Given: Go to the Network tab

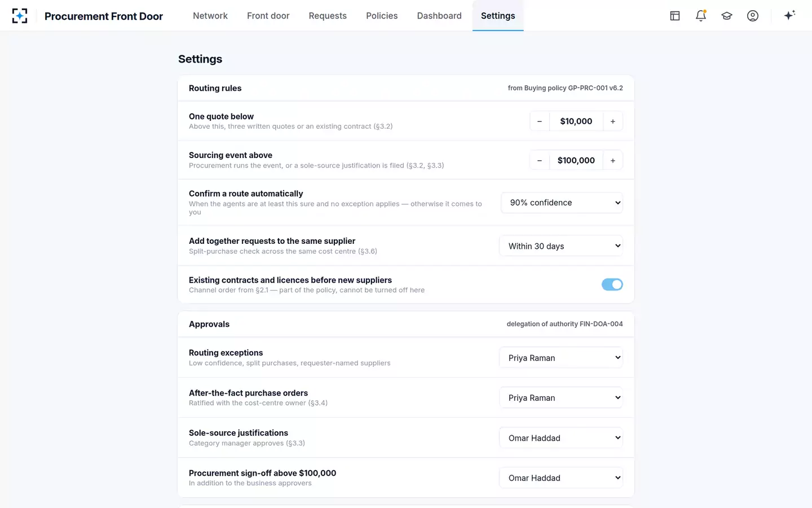Looking at the screenshot, I should point(210,16).
